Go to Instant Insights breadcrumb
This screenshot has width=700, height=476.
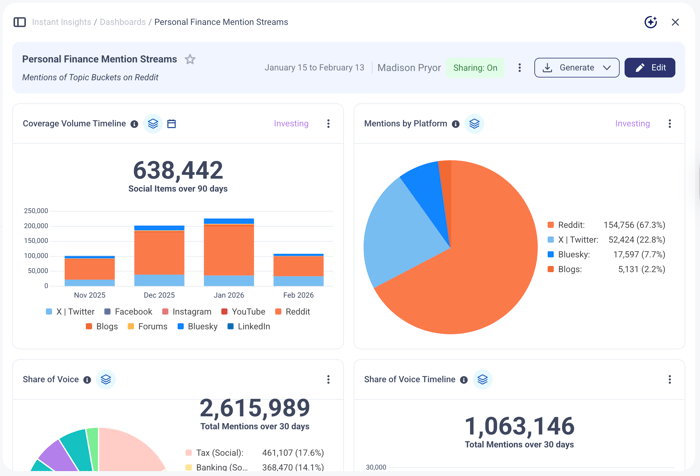pos(62,22)
